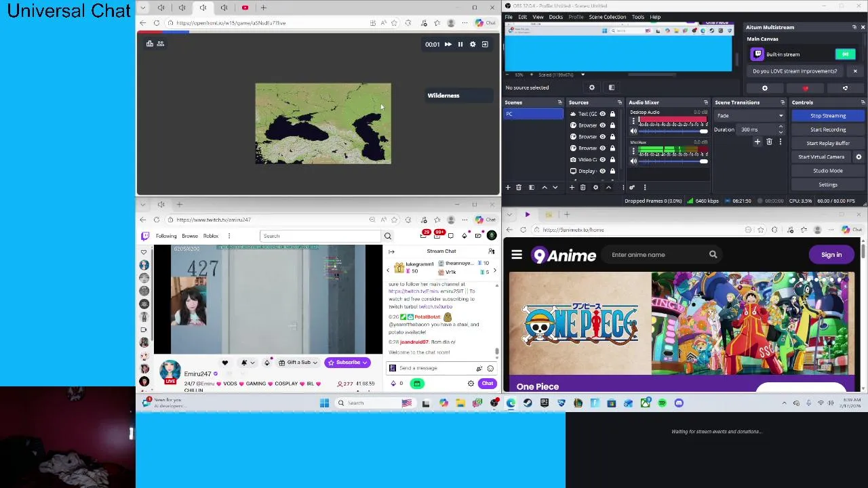Open the leaderboard icon in OpenFront game

[150, 43]
